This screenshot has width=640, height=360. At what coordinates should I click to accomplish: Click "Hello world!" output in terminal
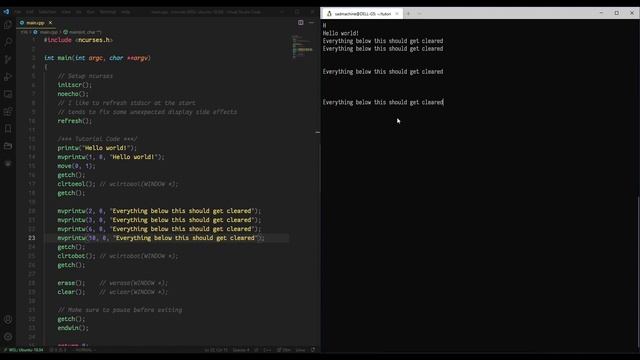point(341,33)
